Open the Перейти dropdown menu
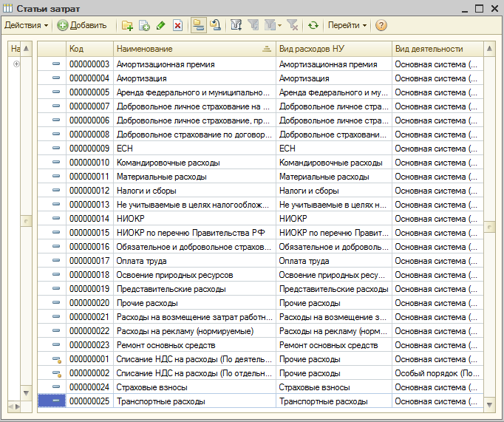The width and height of the screenshot is (504, 422). [347, 25]
